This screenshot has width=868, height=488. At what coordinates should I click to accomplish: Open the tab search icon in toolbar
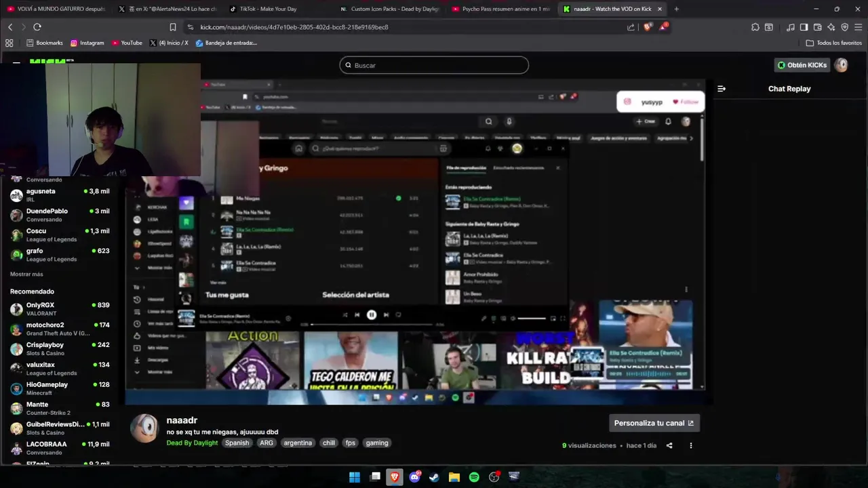tap(769, 27)
